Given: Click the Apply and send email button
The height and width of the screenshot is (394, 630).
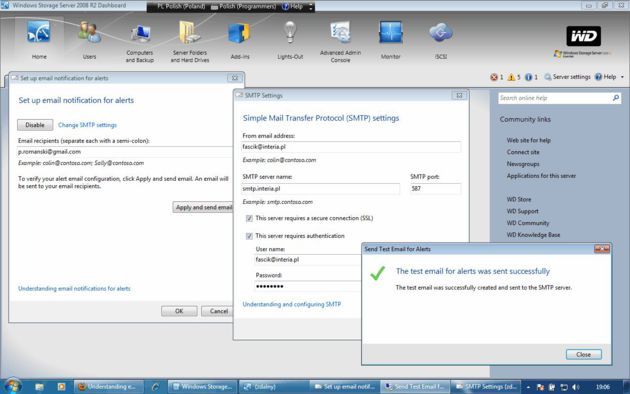Looking at the screenshot, I should [x=203, y=207].
